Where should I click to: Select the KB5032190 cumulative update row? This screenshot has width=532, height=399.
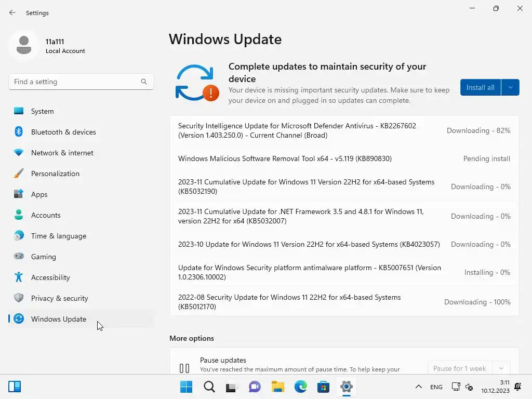point(344,187)
